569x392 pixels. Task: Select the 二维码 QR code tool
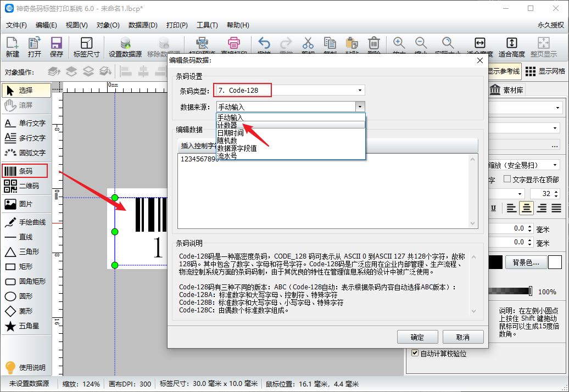[26, 186]
